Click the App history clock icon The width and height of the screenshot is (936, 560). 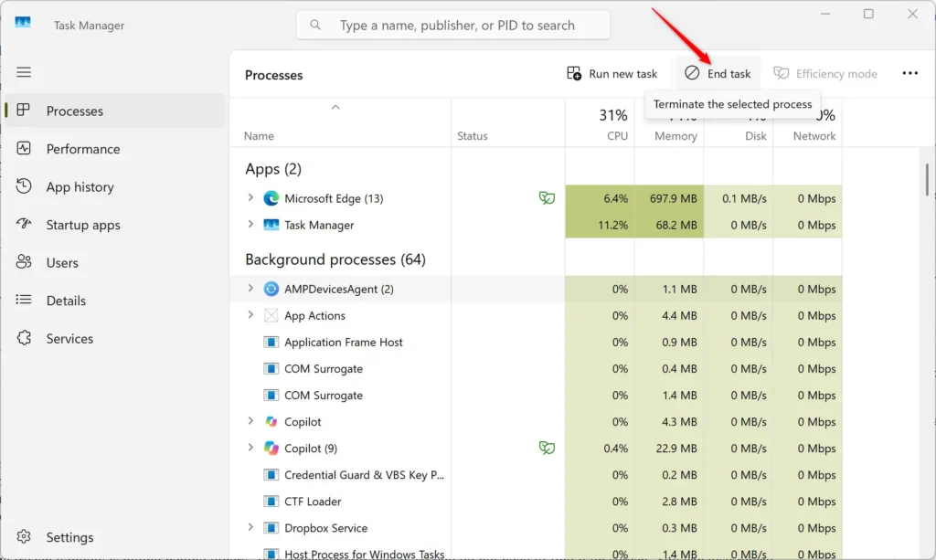[23, 186]
